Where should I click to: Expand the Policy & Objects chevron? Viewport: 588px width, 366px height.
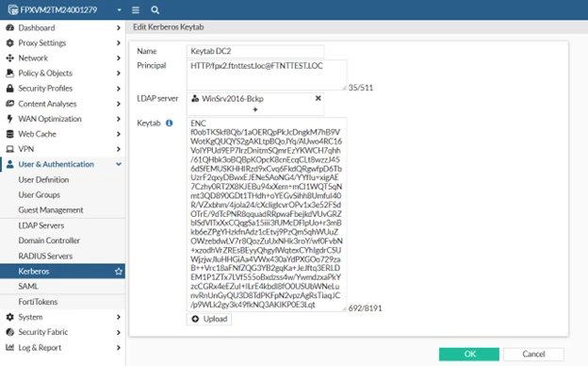(119, 74)
